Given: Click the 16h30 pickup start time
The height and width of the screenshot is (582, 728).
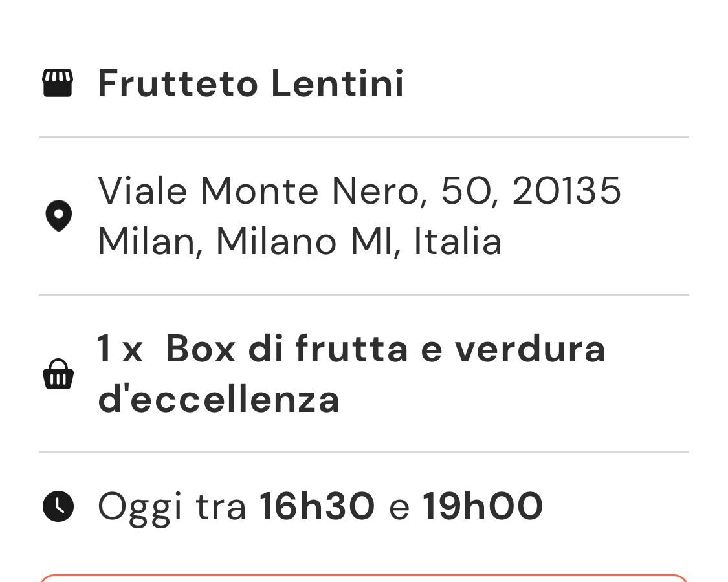Looking at the screenshot, I should [317, 506].
